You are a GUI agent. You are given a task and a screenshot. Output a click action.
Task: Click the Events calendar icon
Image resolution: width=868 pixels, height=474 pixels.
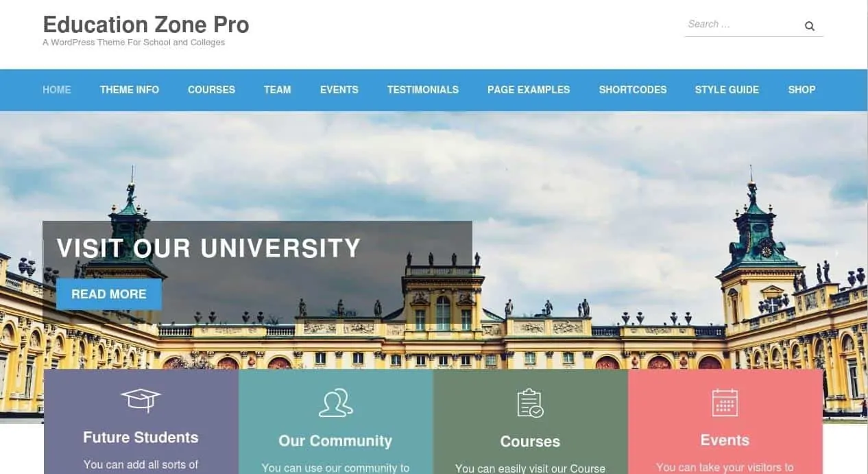click(725, 403)
